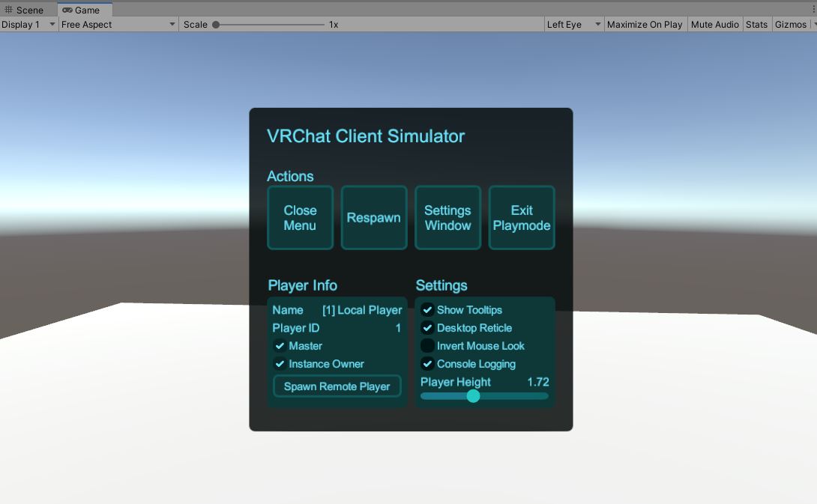Click the 'Player Info' heading

pyautogui.click(x=302, y=285)
